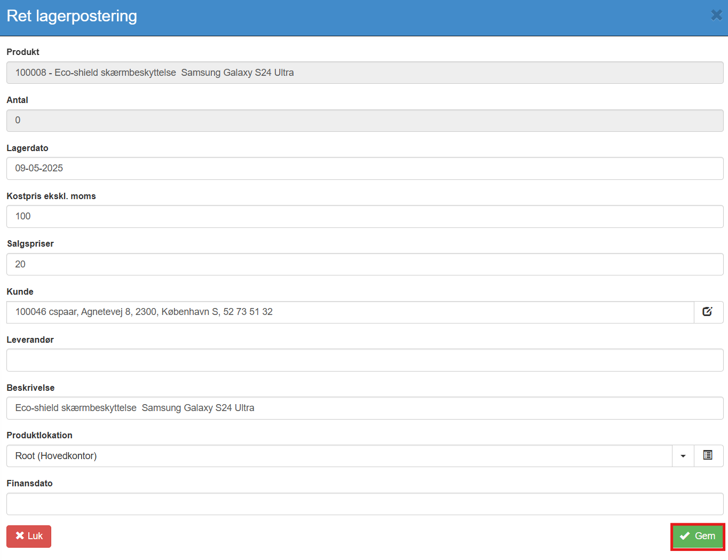This screenshot has height=560, width=728.
Task: Click the Kostpris ekskl. moms field
Action: coord(365,217)
